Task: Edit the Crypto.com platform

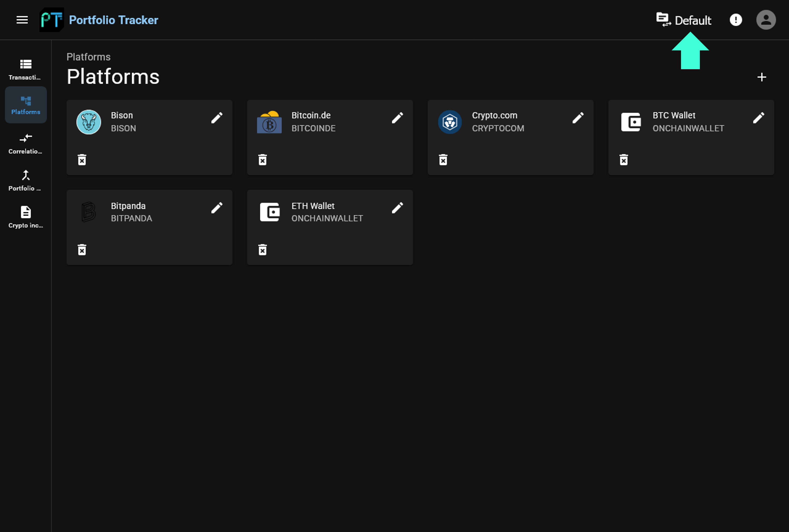Action: 578,118
